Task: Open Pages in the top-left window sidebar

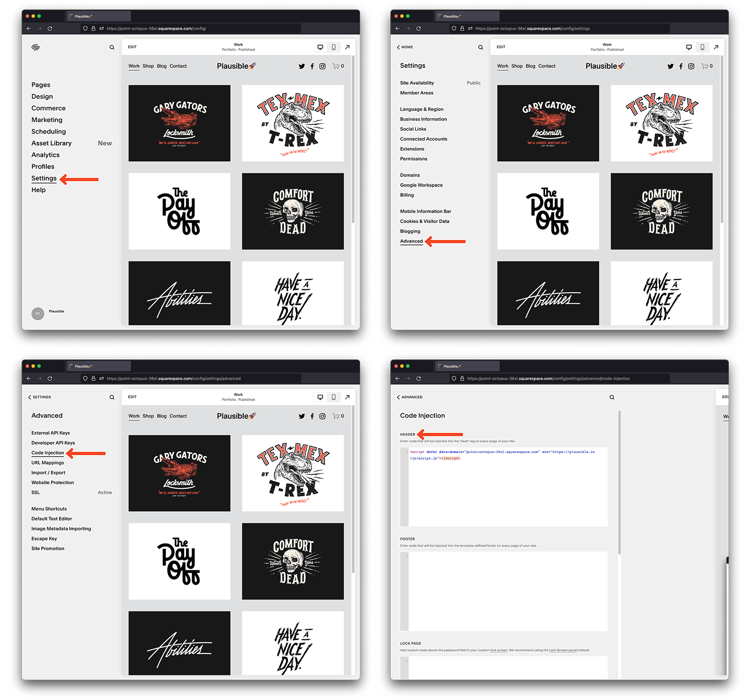Action: click(40, 85)
